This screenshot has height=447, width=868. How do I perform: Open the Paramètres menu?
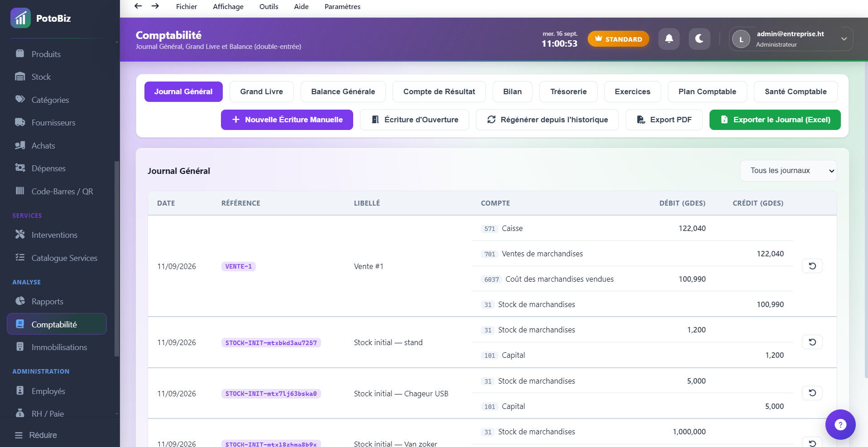(x=342, y=6)
